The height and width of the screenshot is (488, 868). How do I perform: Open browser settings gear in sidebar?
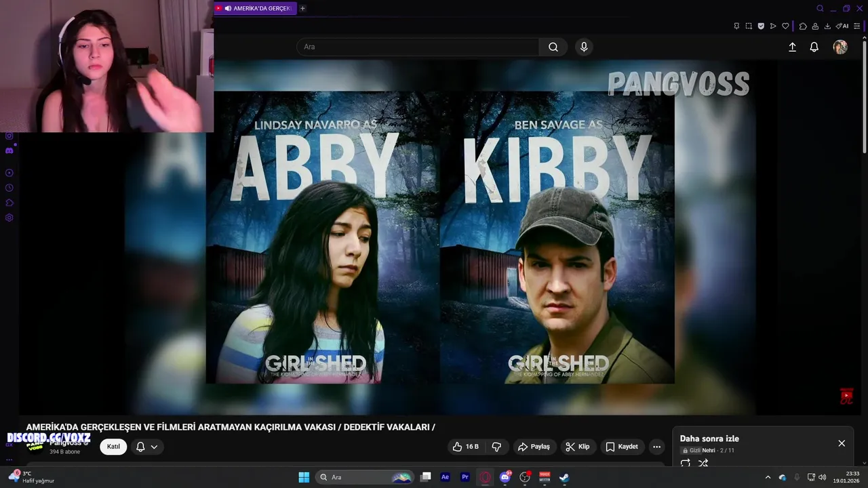pos(9,218)
